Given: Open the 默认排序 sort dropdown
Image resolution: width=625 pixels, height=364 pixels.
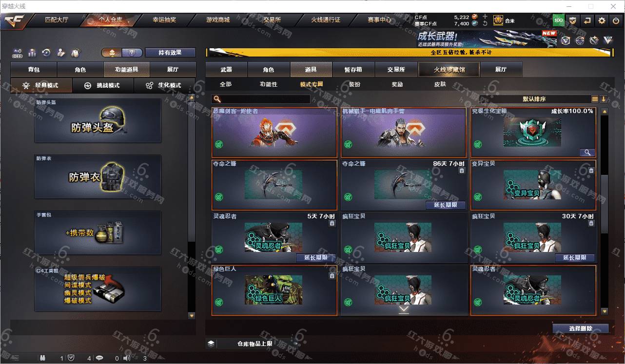Looking at the screenshot, I should (x=534, y=99).
